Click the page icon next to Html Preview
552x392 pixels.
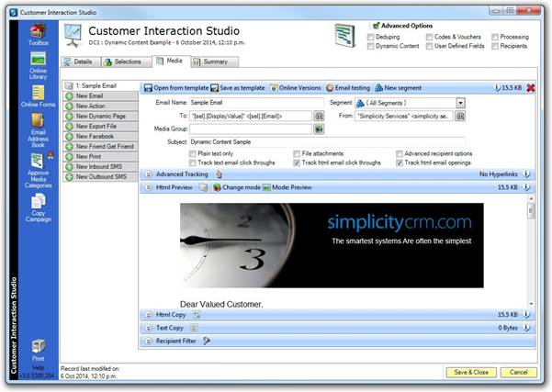coord(204,187)
